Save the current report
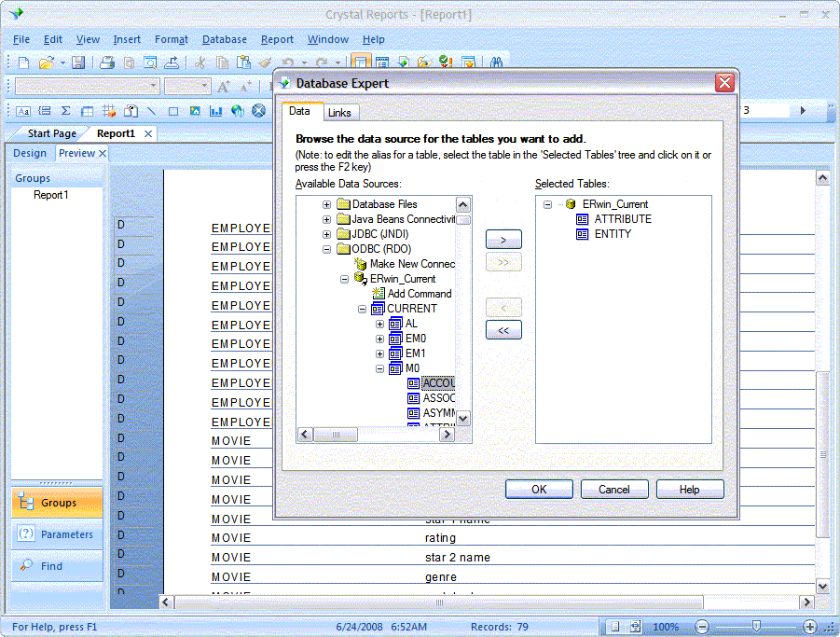Screen dimensions: 840x637 click(x=79, y=62)
